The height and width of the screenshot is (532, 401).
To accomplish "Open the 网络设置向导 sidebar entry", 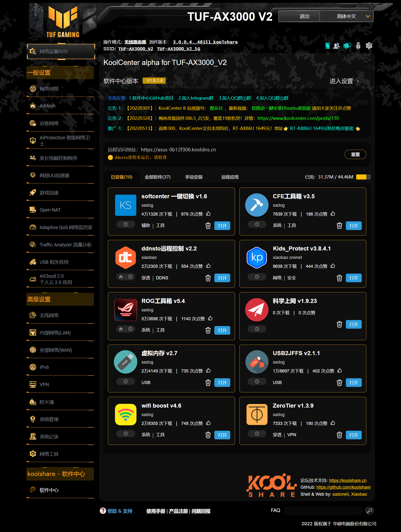I will 61,51.
